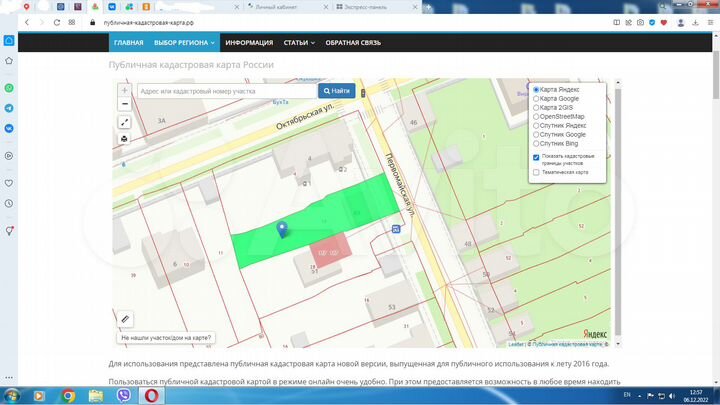Open the ruler measurement tool

coord(125,319)
